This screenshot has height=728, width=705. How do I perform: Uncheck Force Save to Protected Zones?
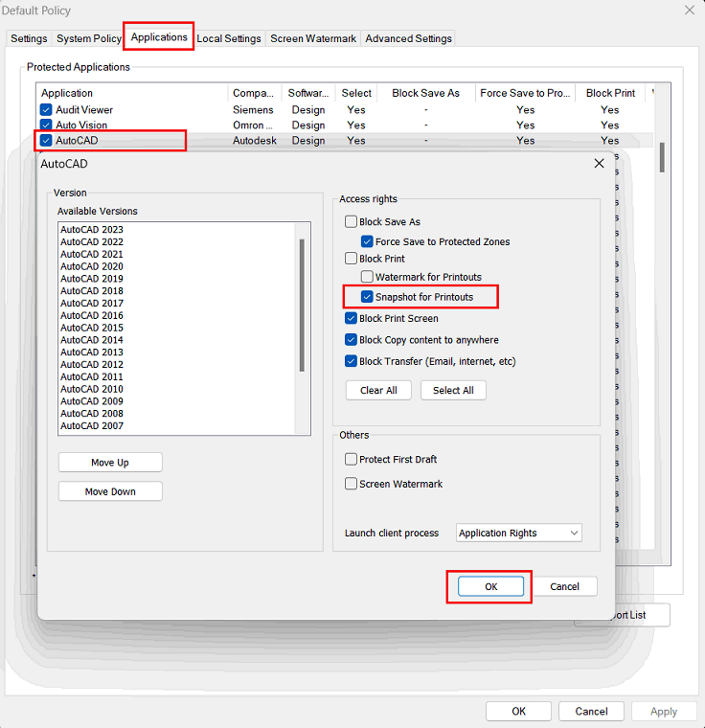point(367,241)
